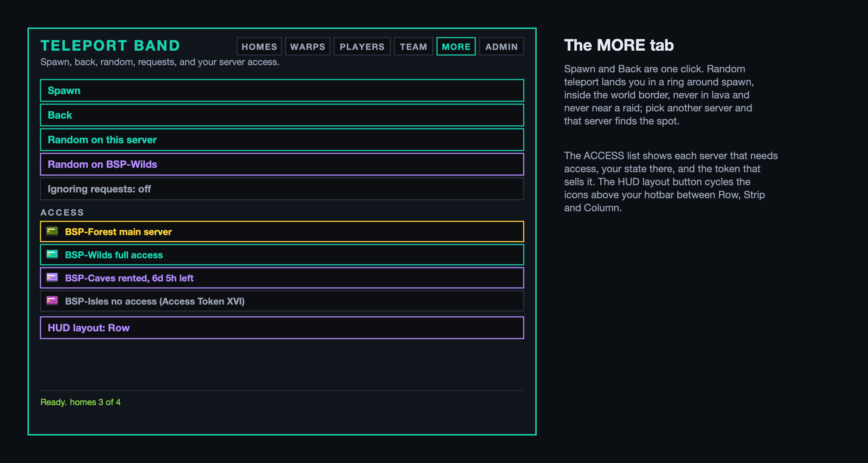Click the Back teleport button
The height and width of the screenshot is (463, 868).
coord(282,115)
